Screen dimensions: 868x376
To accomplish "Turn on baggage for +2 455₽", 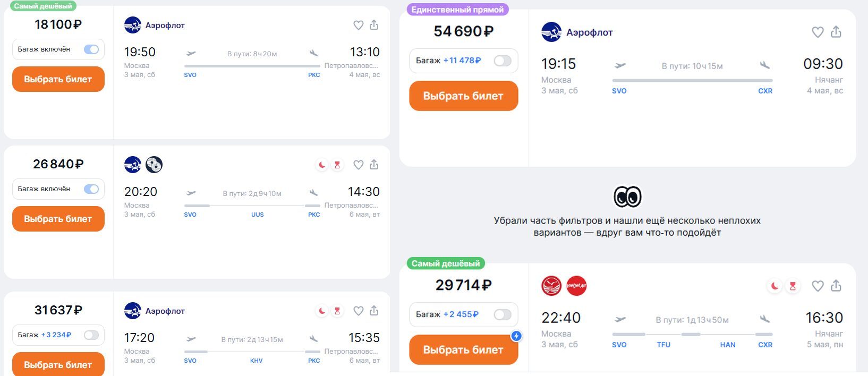I will [x=502, y=314].
